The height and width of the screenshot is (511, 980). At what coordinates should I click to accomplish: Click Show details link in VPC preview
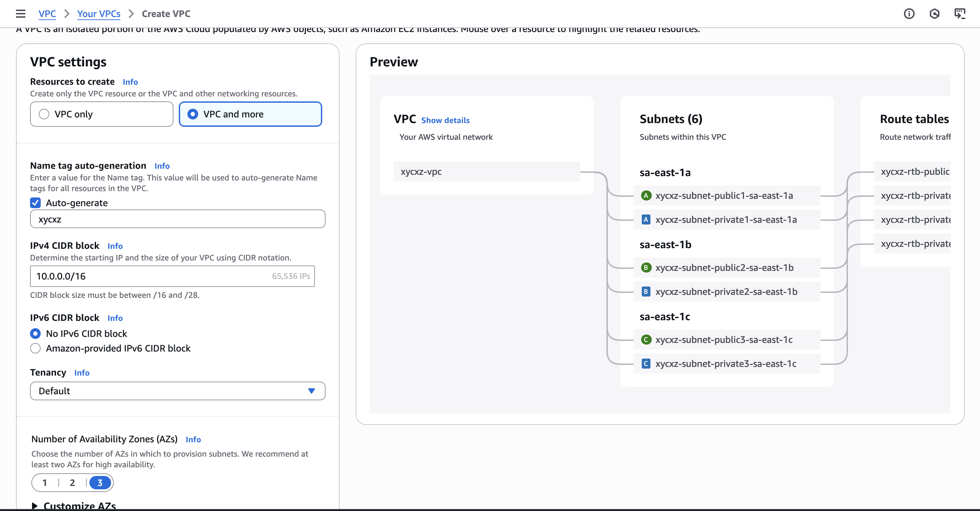(x=445, y=120)
